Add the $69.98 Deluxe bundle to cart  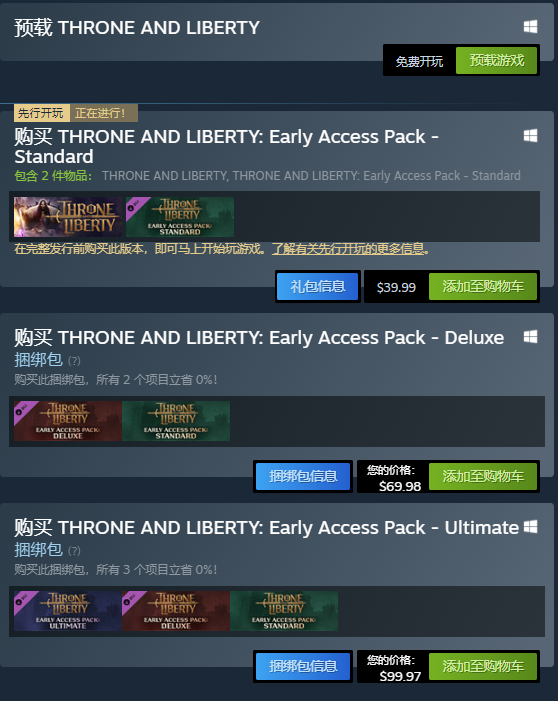(483, 476)
